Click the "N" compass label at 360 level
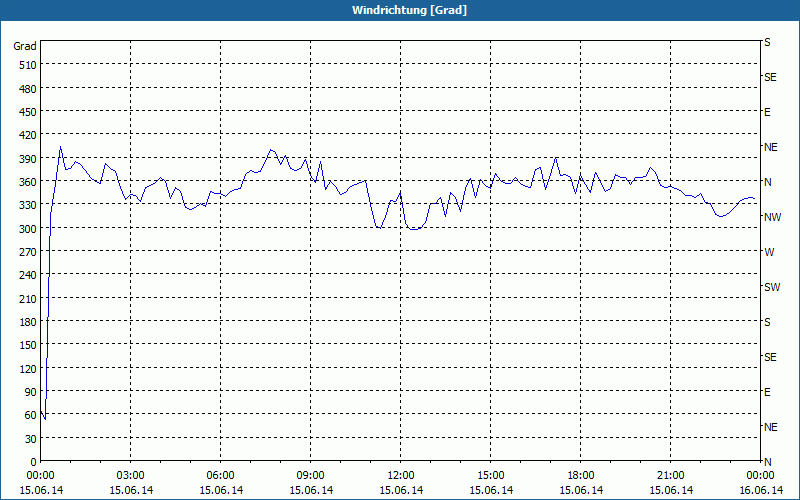Image resolution: width=800 pixels, height=500 pixels. 767,182
